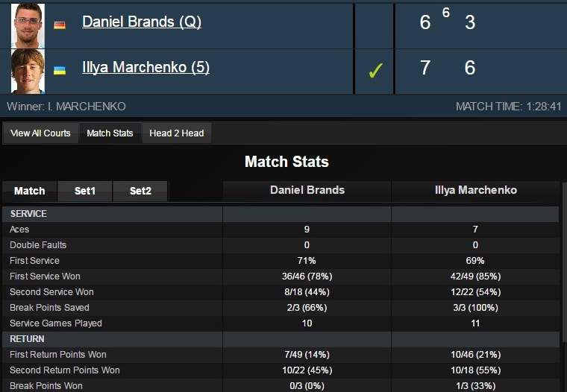Click the Break Points Saved row label
567x392 pixels.
tap(49, 308)
